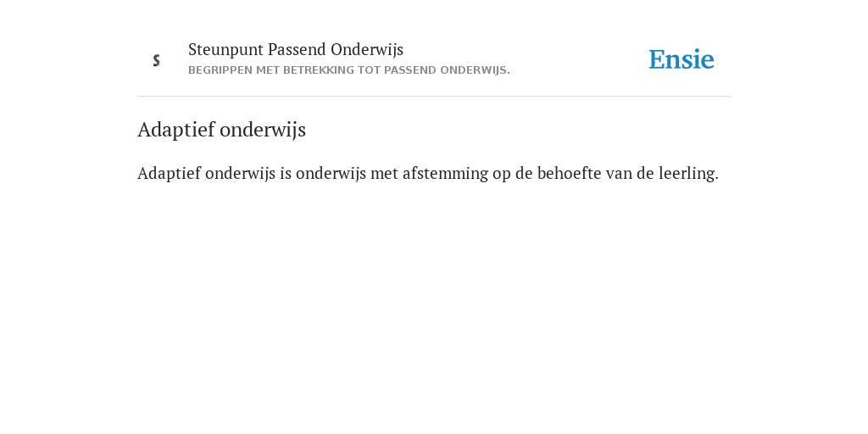This screenshot has width=868, height=434.
Task: Click the word 'Passend' in the header title
Action: 298,49
